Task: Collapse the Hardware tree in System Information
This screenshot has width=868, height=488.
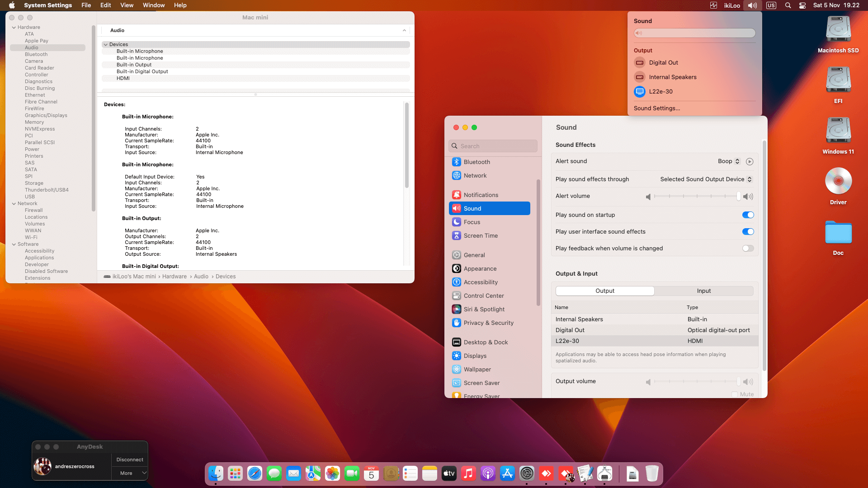Action: point(14,27)
